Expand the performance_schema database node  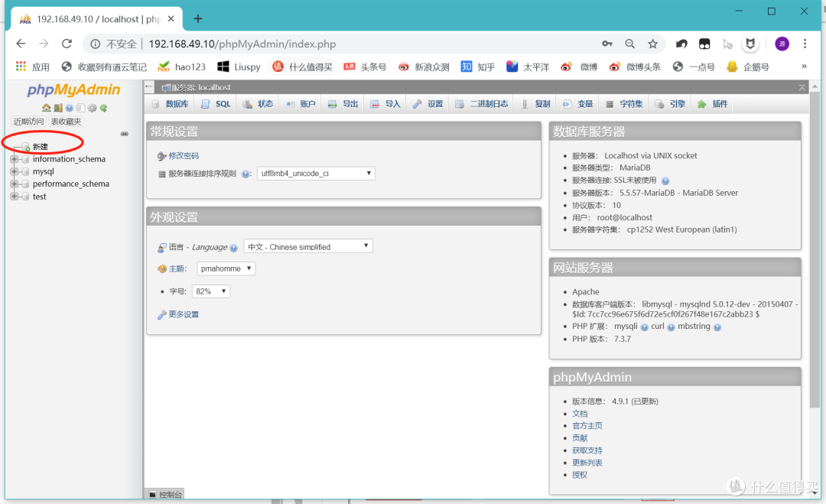(x=14, y=184)
